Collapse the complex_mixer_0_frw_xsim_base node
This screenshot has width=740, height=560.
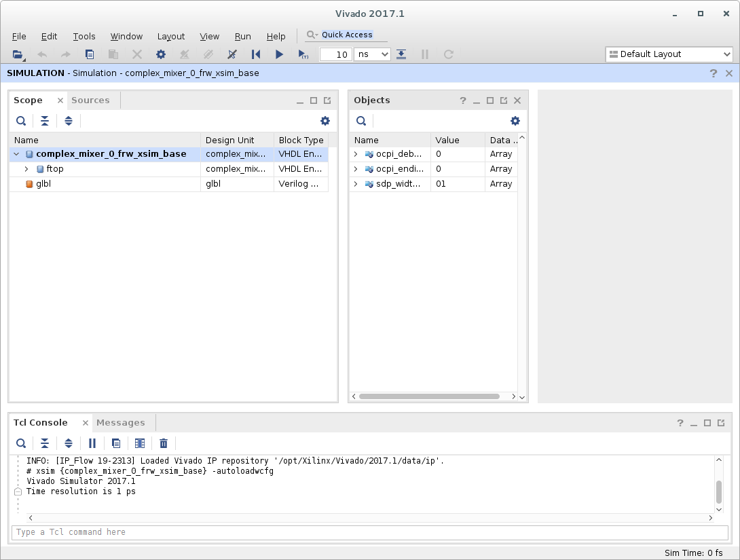16,154
